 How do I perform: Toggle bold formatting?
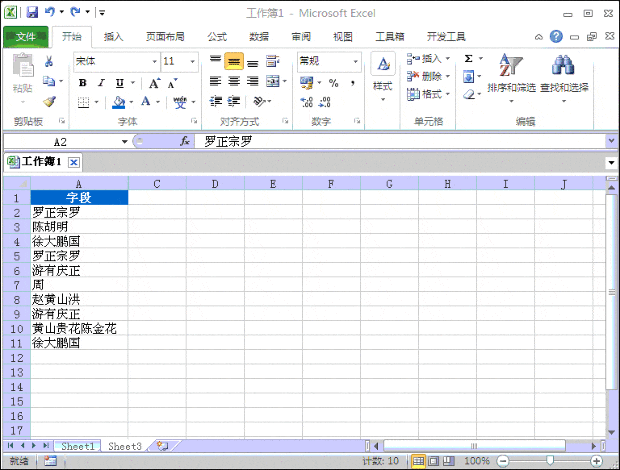(x=83, y=83)
